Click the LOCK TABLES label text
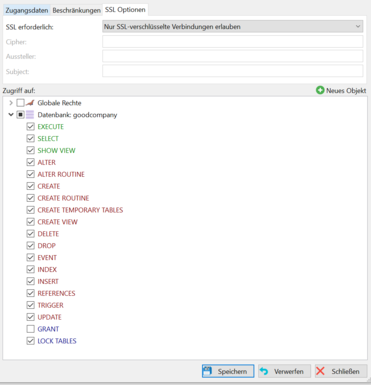The width and height of the screenshot is (371, 385). pyautogui.click(x=57, y=341)
